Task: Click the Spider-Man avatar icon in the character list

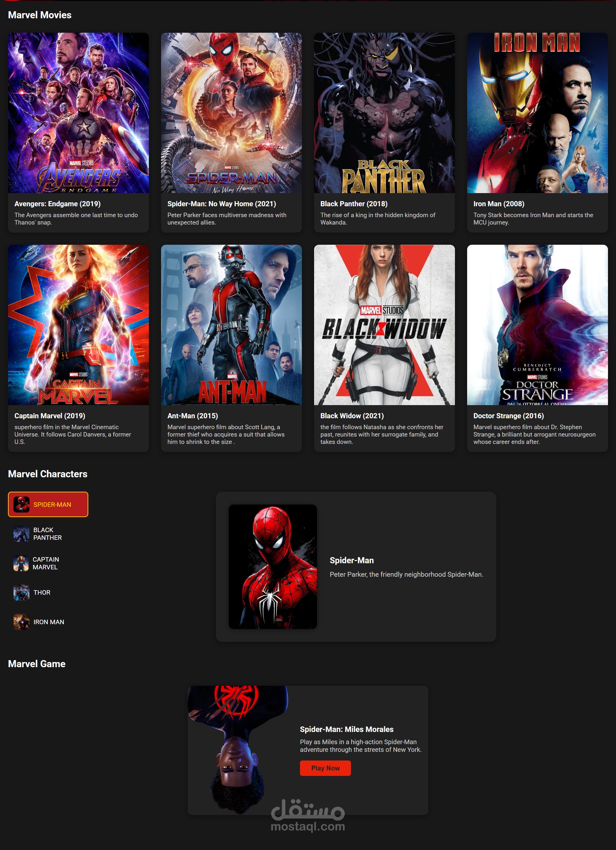Action: coord(21,505)
